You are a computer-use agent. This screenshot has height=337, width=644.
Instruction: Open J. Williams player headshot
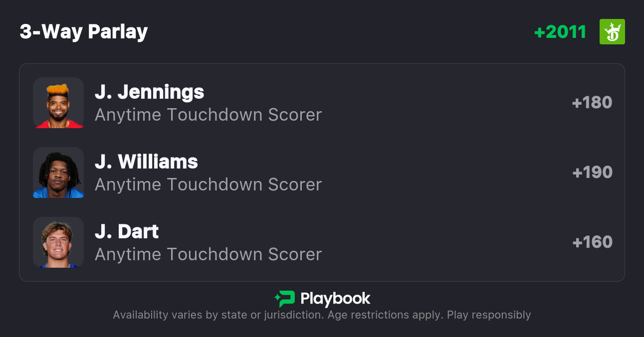click(58, 172)
